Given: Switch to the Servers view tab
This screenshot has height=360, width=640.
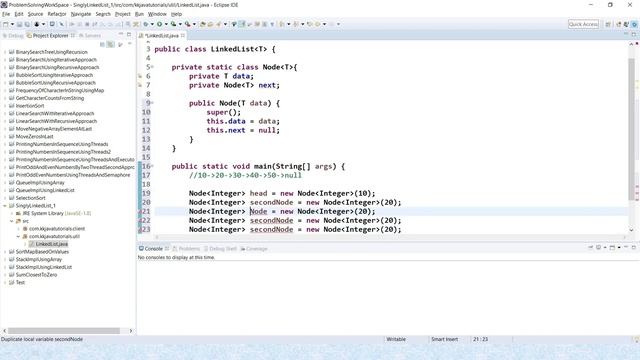Looking at the screenshot, I should [90, 36].
